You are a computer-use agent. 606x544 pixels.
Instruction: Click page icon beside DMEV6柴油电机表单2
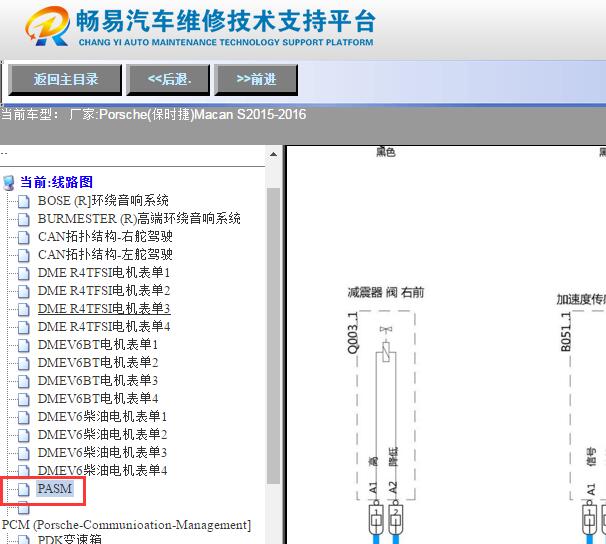pos(24,436)
